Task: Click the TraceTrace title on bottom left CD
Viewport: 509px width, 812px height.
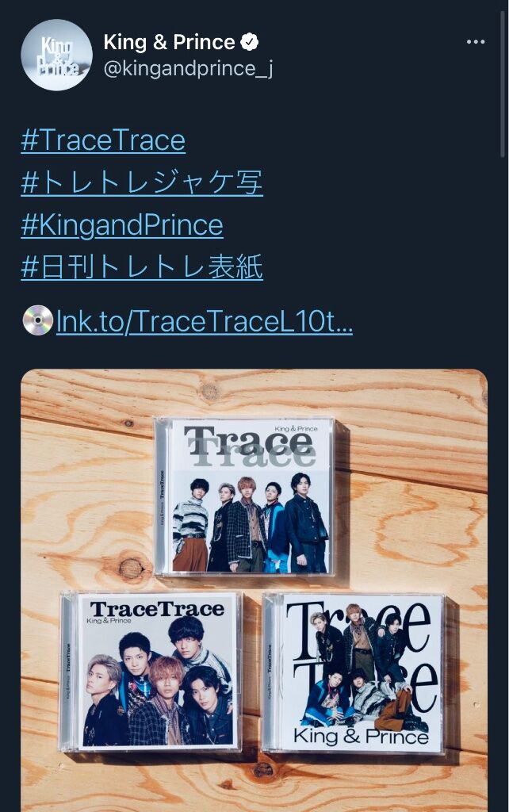Action: tap(158, 609)
